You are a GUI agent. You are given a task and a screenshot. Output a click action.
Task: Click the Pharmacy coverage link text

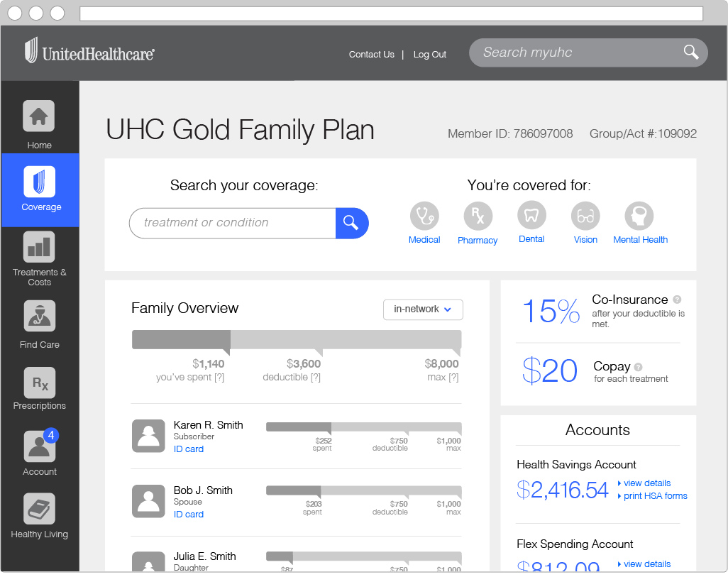(478, 241)
